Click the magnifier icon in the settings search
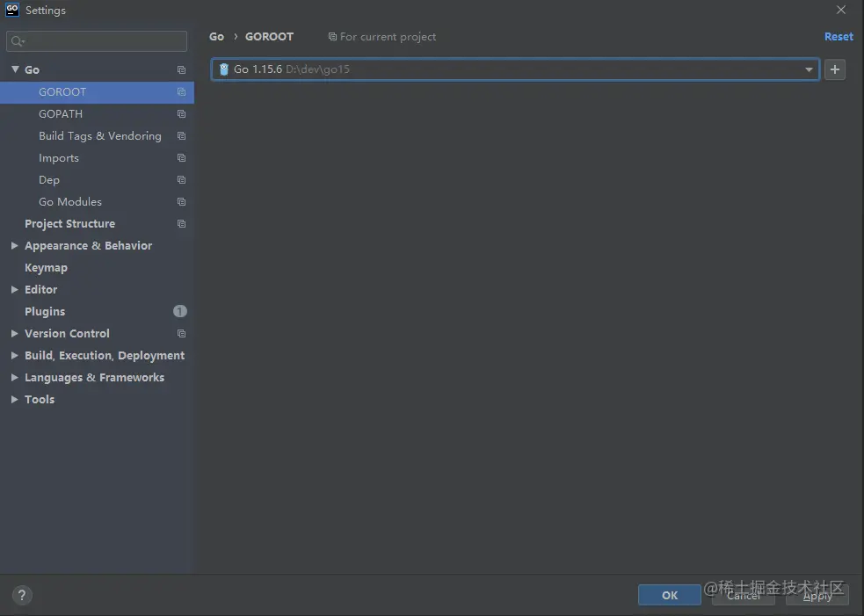The width and height of the screenshot is (864, 616). (x=18, y=41)
